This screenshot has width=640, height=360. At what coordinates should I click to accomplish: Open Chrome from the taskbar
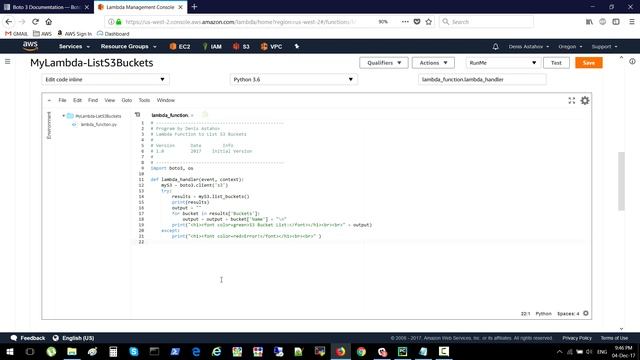[x=361, y=351]
